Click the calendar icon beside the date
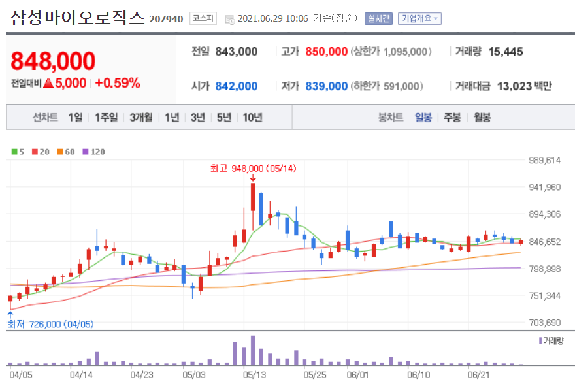This screenshot has width=575, height=392. tap(230, 20)
